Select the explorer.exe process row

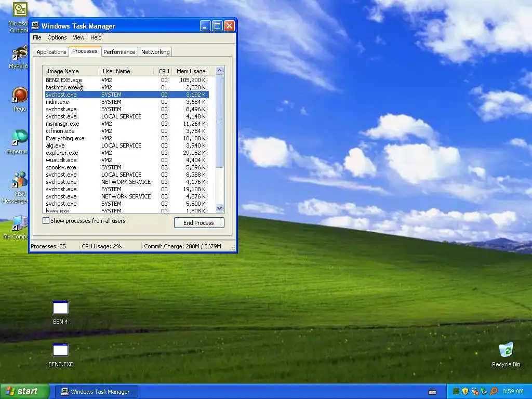[127, 153]
